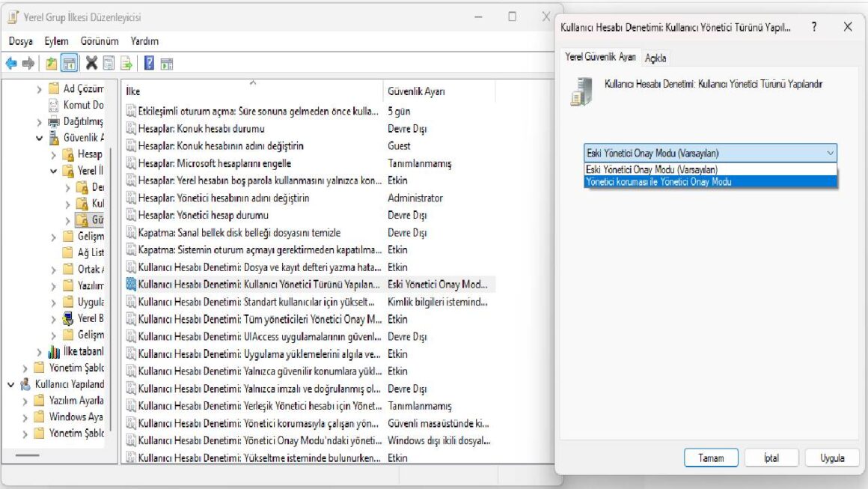
Task: Open the Dosya menu
Action: (x=20, y=41)
